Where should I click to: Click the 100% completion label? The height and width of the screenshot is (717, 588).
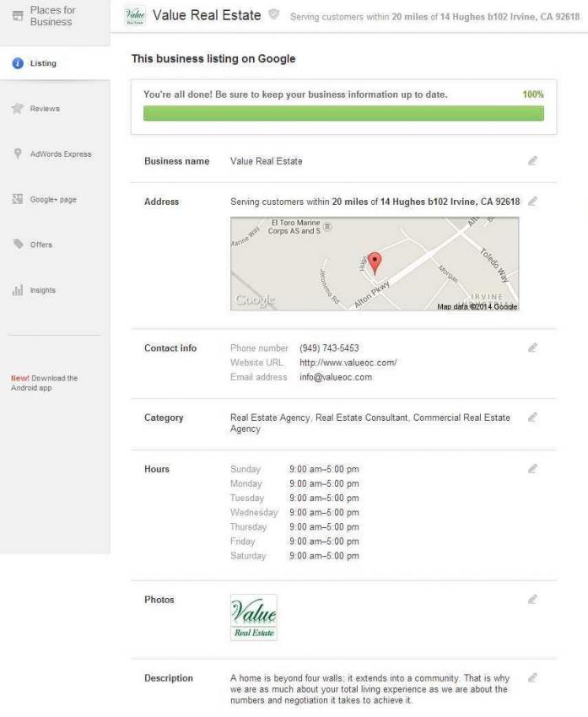click(x=533, y=94)
